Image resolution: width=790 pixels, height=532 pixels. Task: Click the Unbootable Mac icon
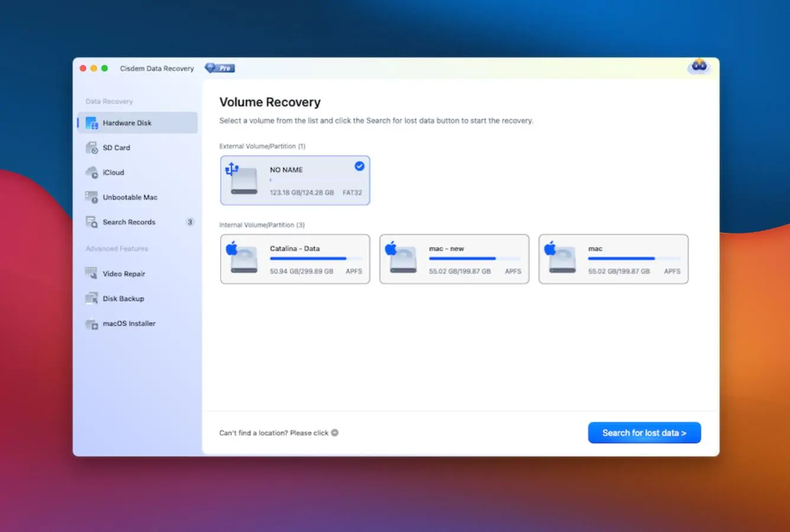92,197
